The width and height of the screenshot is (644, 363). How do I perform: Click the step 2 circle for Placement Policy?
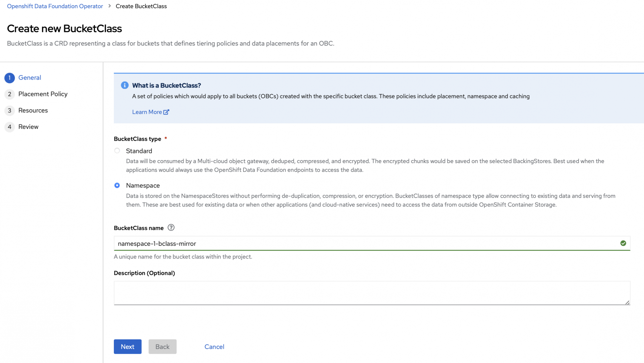click(10, 94)
